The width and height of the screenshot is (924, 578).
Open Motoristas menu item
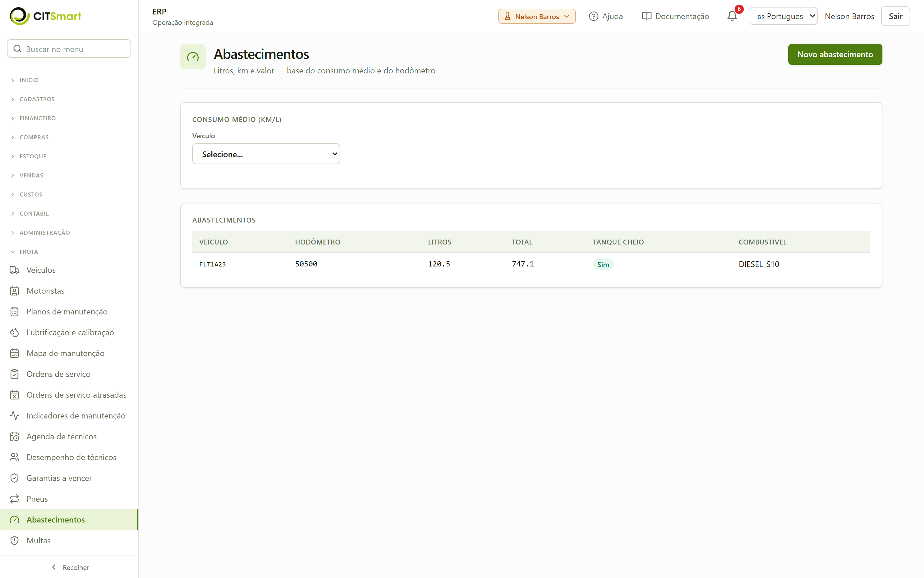(x=69, y=291)
